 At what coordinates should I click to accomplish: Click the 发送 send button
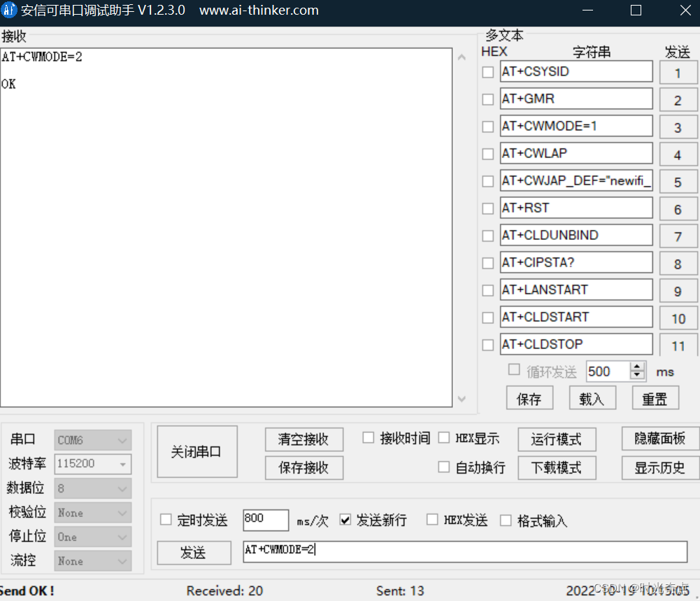pos(194,553)
